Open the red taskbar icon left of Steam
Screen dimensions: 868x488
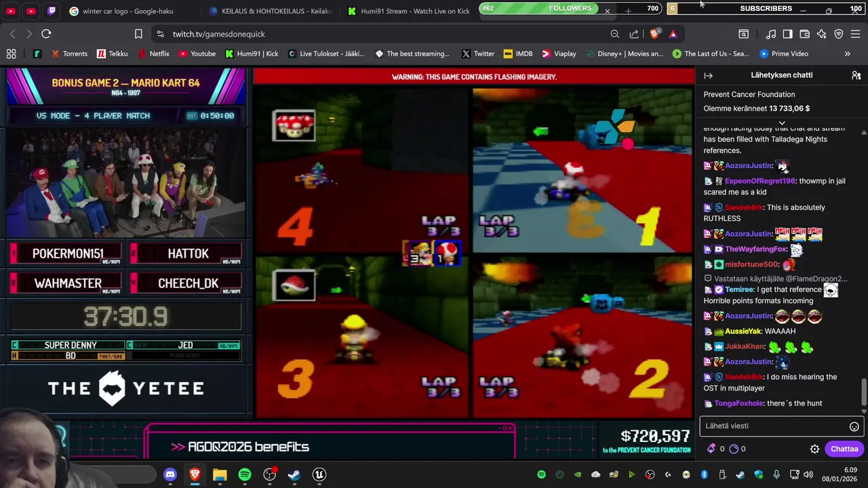270,474
